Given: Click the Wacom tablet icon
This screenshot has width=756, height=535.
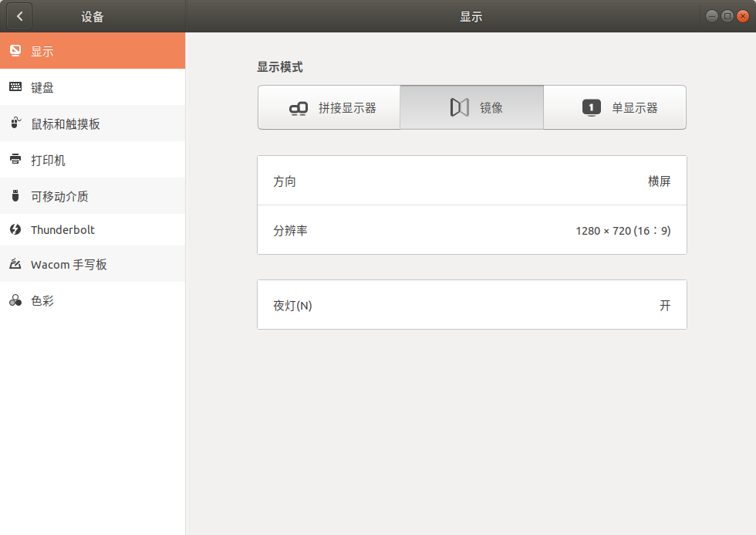Looking at the screenshot, I should (x=15, y=264).
